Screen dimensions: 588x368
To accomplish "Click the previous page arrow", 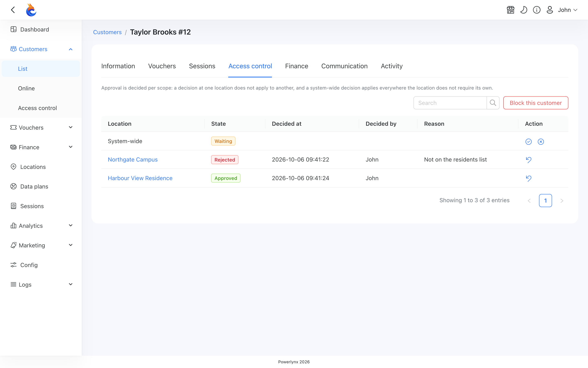I will (x=529, y=201).
